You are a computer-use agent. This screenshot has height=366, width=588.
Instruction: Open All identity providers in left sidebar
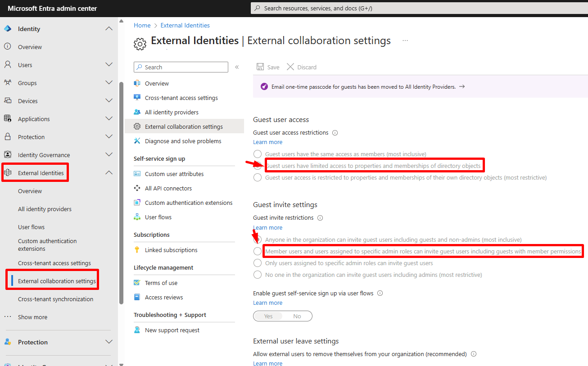click(x=45, y=209)
